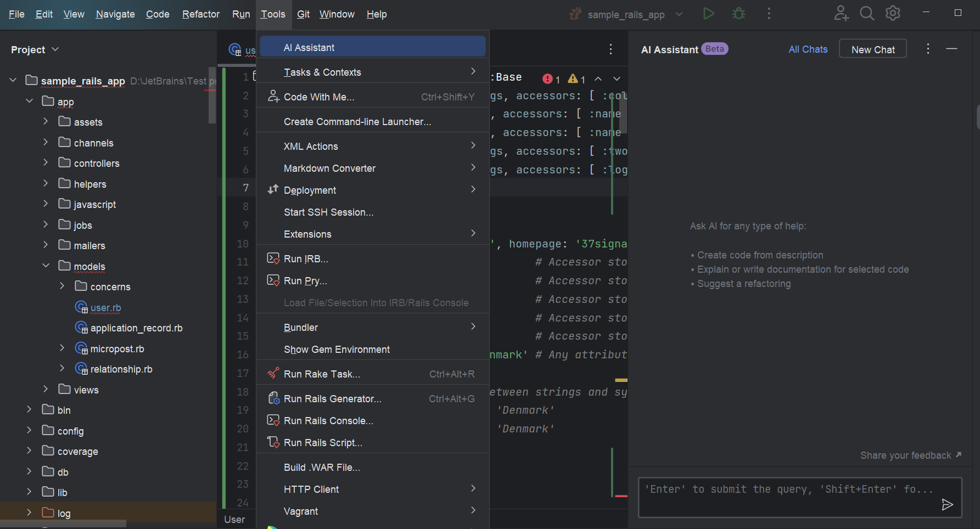Open Tasks & Contexts submenu

click(373, 72)
